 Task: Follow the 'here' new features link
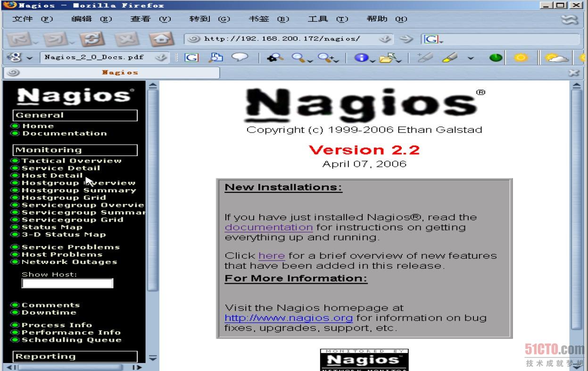click(x=272, y=256)
